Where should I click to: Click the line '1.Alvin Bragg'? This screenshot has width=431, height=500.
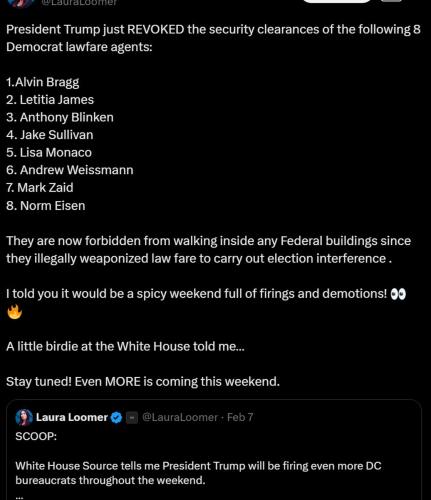[43, 82]
